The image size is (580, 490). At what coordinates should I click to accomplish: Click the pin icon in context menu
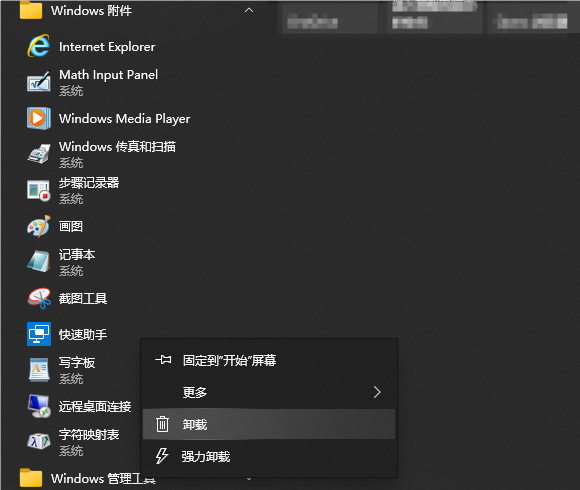163,359
